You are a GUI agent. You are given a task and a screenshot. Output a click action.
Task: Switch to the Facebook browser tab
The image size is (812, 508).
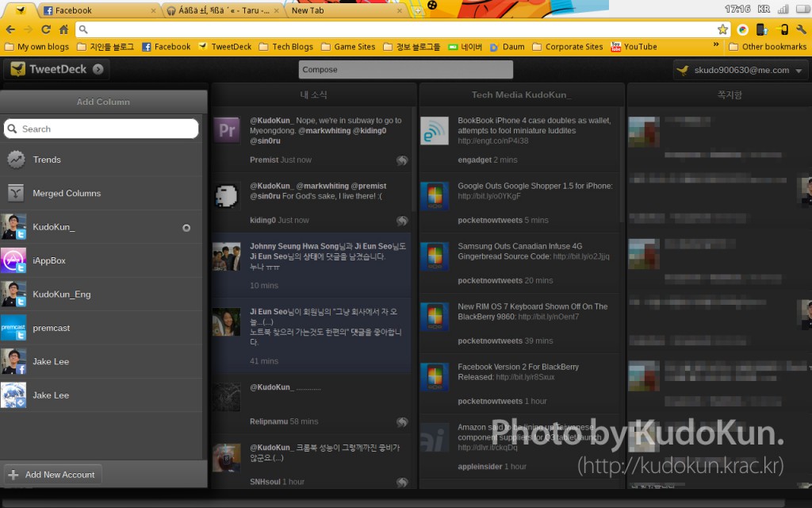click(x=98, y=10)
